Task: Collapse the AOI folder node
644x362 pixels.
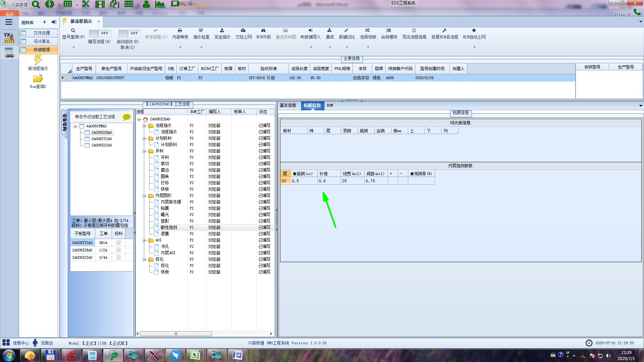Action: click(144, 240)
